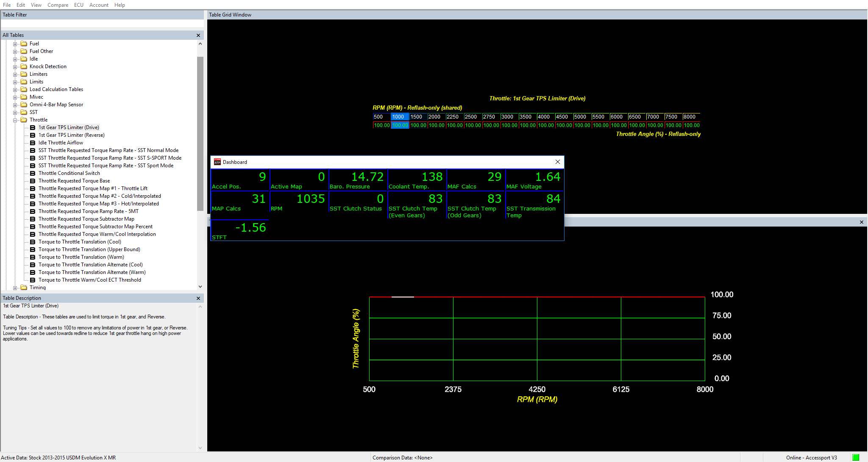
Task: Select Idle Throttle Airflow table icon
Action: pyautogui.click(x=33, y=143)
